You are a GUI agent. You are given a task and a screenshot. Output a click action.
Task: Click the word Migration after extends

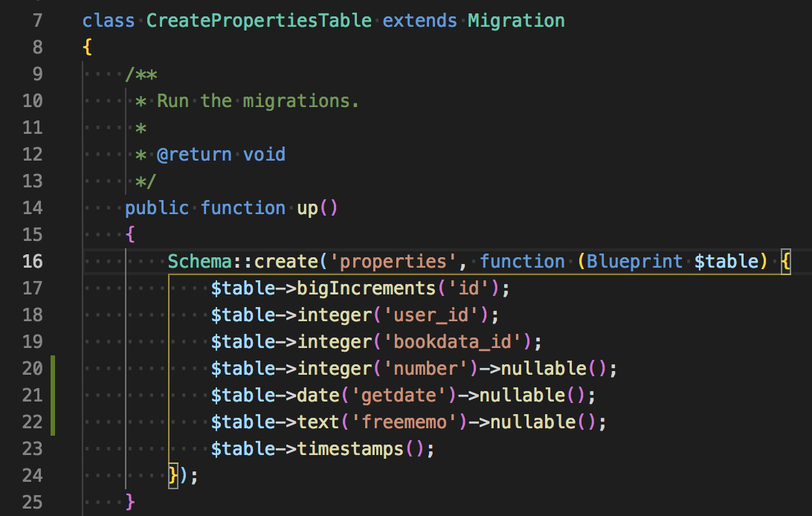516,21
